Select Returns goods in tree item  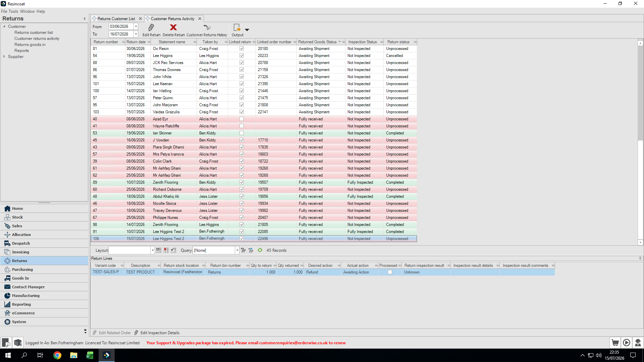(30, 45)
